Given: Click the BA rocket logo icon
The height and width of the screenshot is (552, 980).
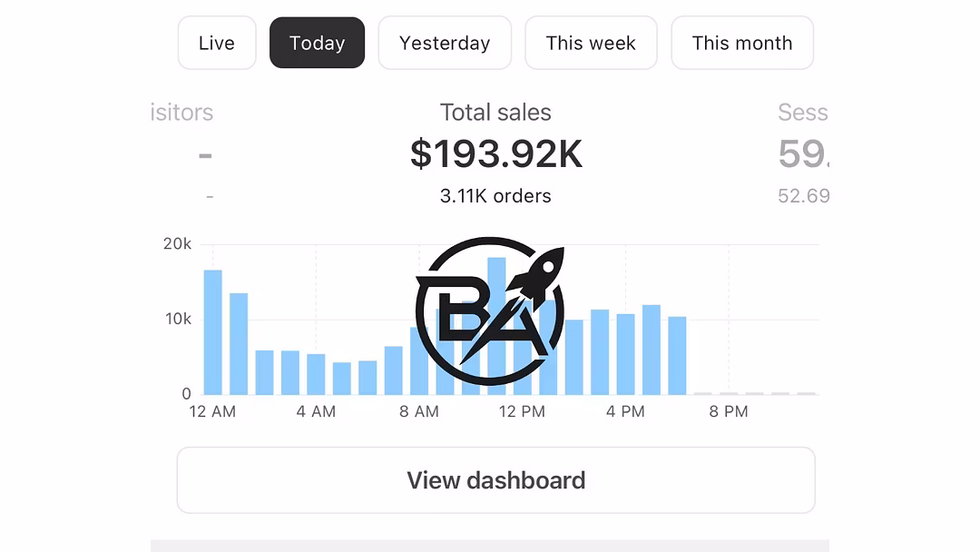Looking at the screenshot, I should [x=490, y=310].
